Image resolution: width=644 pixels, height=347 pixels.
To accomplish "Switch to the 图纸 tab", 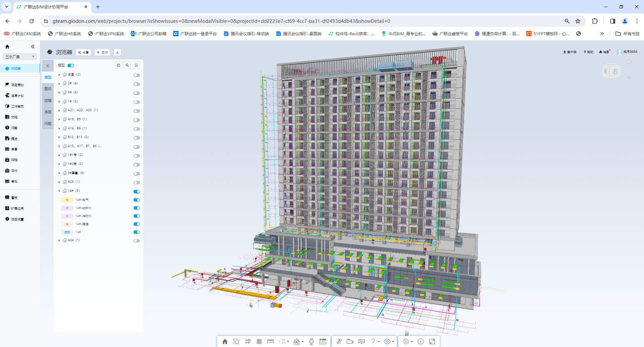I will click(x=48, y=89).
